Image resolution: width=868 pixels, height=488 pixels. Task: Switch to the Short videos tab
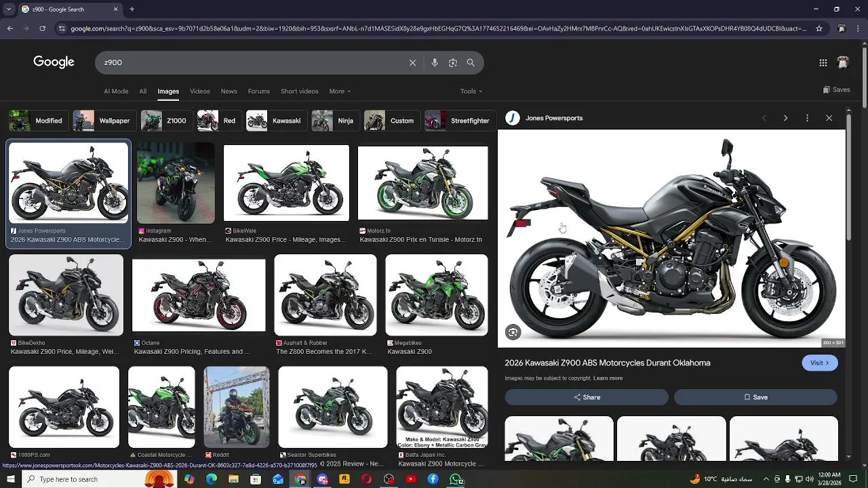299,91
